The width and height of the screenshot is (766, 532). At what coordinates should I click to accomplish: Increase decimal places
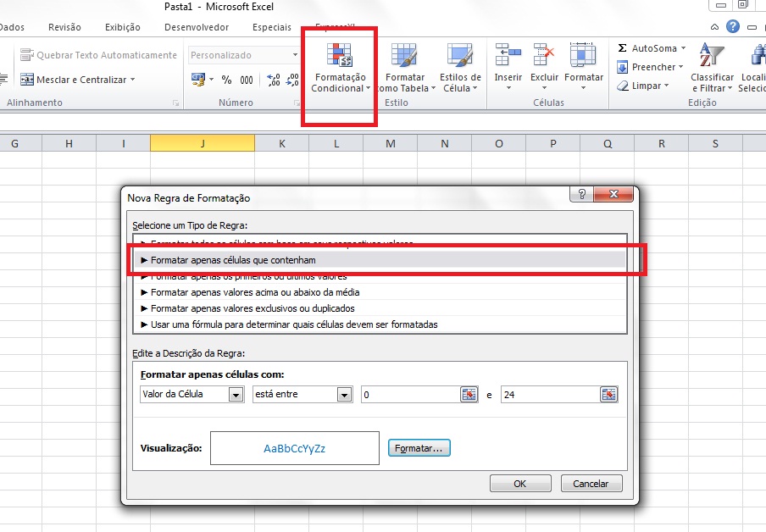[x=274, y=80]
